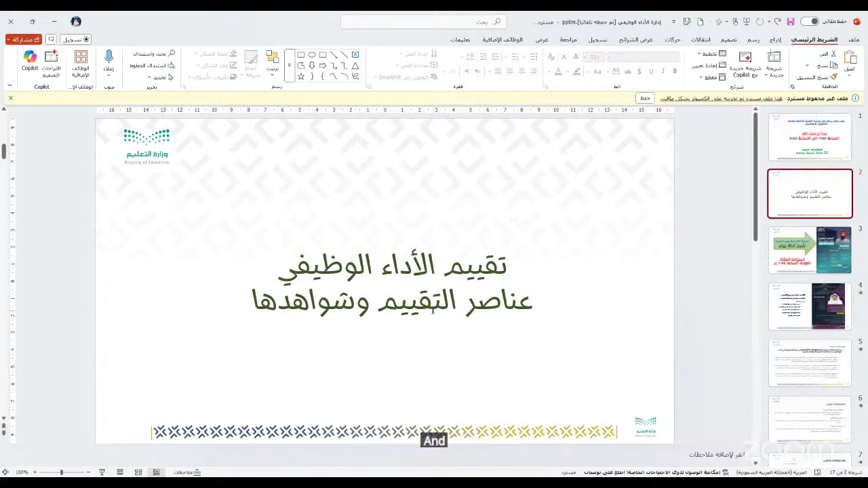Image resolution: width=868 pixels, height=488 pixels.
Task: Click the Star shape in shapes gallery
Action: click(300, 77)
